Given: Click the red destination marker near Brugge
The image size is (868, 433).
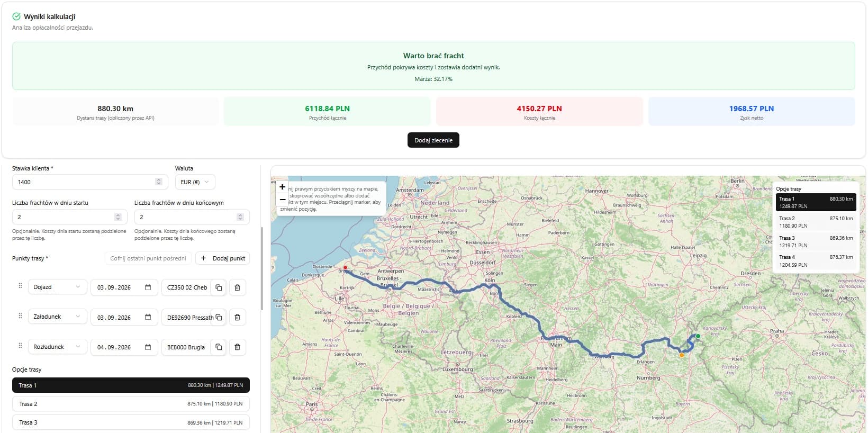Looking at the screenshot, I should point(345,268).
